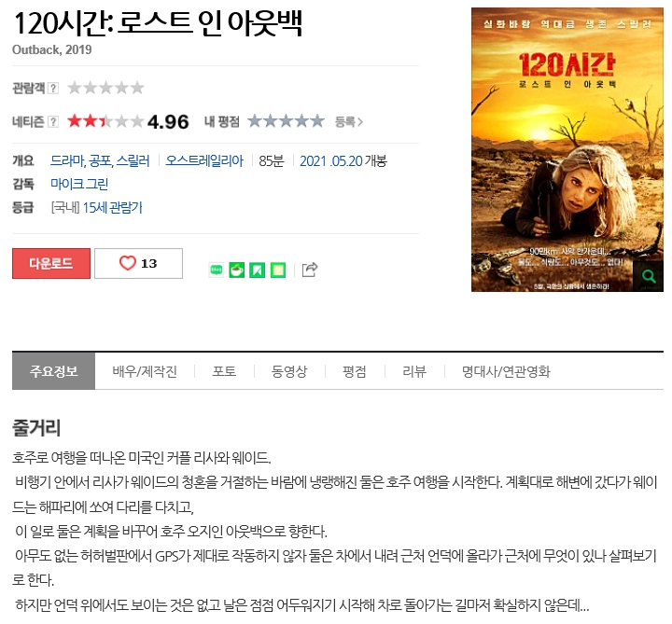Switch to the 배우/제작진 tab
672x624 pixels.
click(145, 371)
